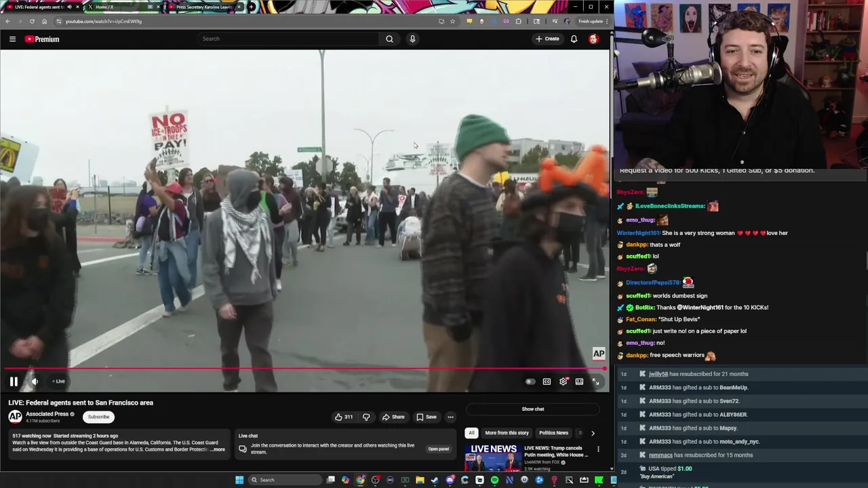Go to YouTube Premium home logo
The height and width of the screenshot is (488, 868).
[42, 39]
